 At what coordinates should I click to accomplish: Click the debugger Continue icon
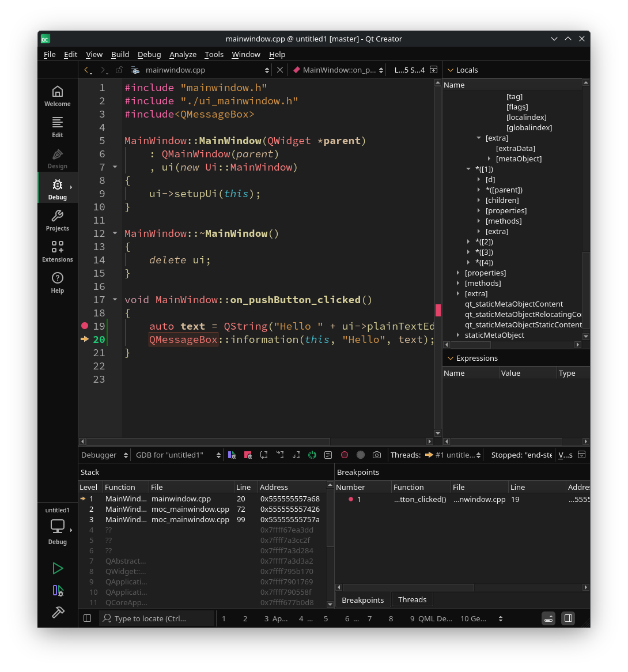[232, 455]
